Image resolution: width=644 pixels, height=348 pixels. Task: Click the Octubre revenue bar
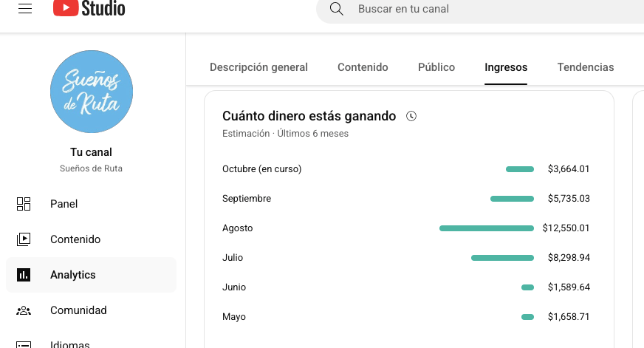[x=519, y=169]
